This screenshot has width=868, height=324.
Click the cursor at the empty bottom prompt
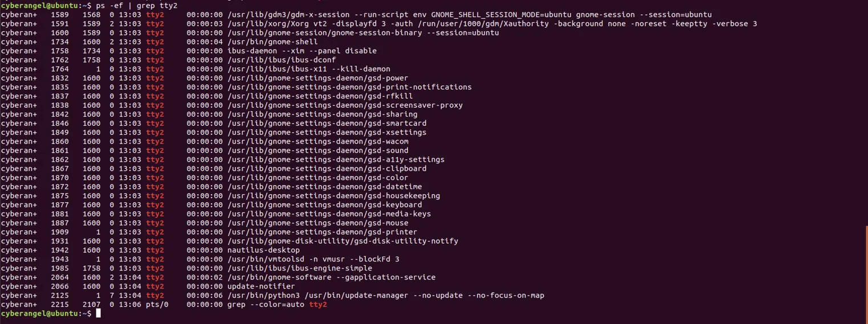coord(98,314)
